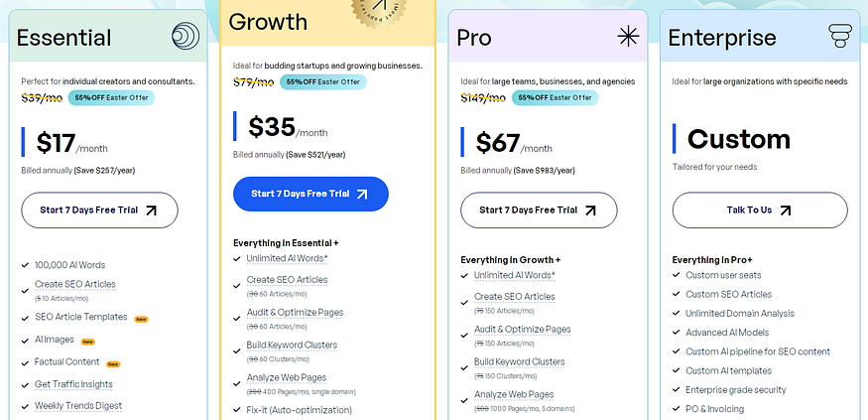868x420 pixels.
Task: Click the 'New' badge beside SEO Article Templates
Action: (x=141, y=319)
